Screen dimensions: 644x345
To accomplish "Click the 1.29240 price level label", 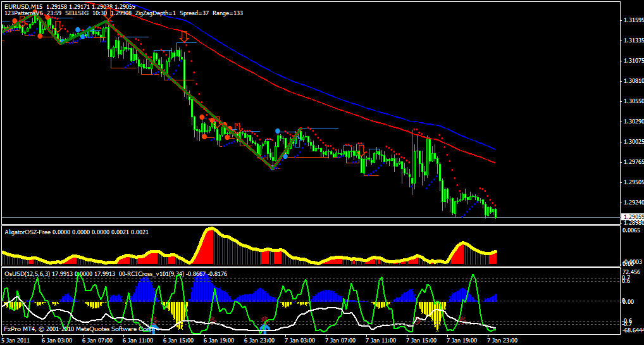I will coord(633,203).
